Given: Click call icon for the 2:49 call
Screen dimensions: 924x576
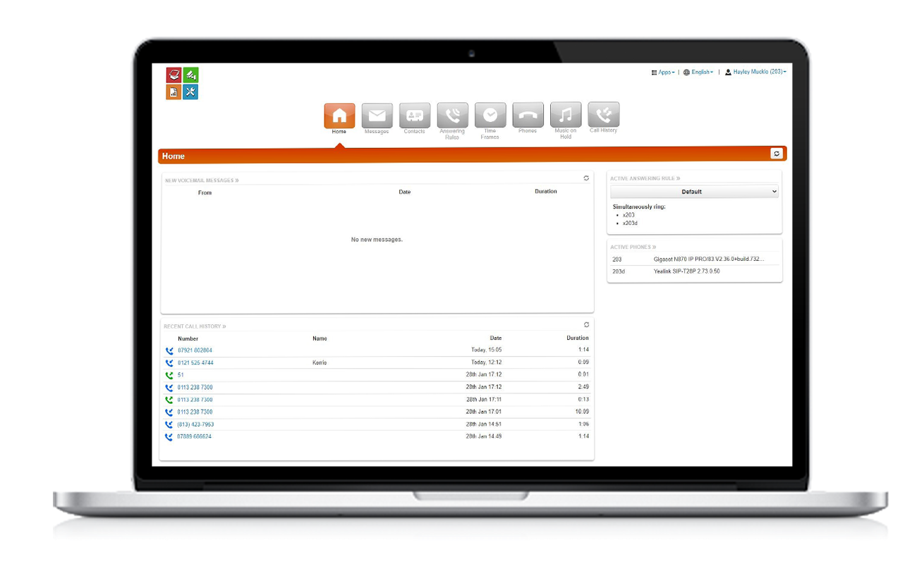Looking at the screenshot, I should (x=169, y=388).
